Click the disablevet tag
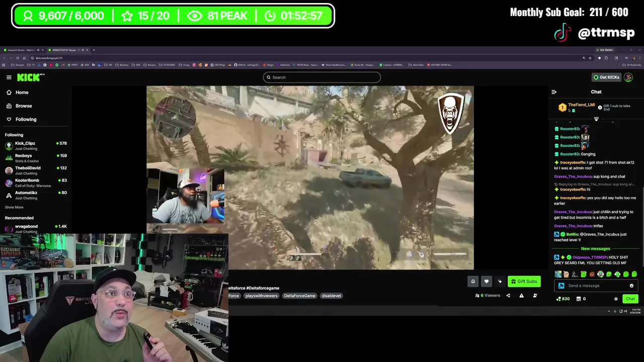 (331, 296)
